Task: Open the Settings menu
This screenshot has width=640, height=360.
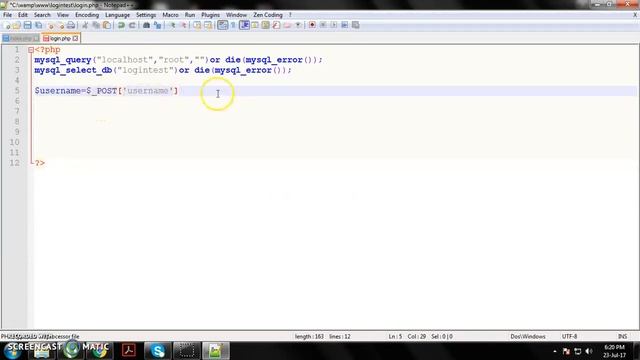Action: pyautogui.click(x=146, y=15)
